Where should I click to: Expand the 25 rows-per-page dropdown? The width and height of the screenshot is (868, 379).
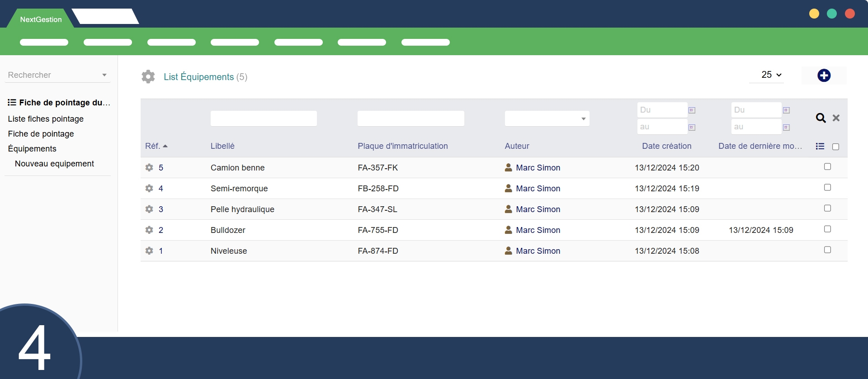[x=771, y=75]
